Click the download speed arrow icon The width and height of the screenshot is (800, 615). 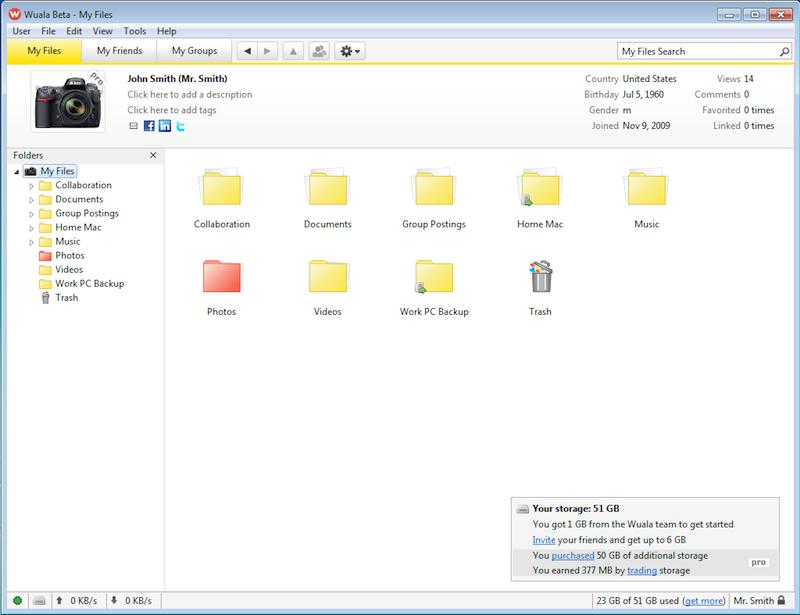click(114, 601)
